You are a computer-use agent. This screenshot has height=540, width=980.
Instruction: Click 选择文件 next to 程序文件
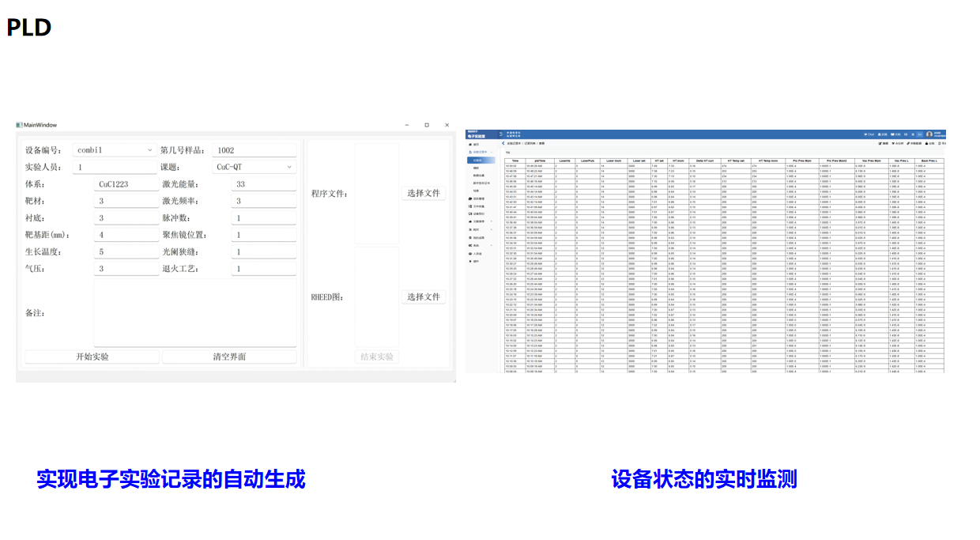423,194
